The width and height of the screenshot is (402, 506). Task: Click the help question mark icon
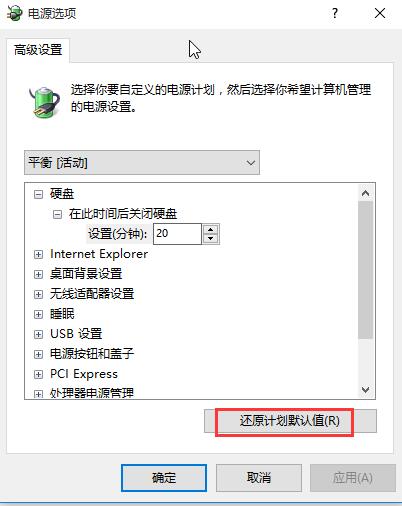[x=335, y=13]
